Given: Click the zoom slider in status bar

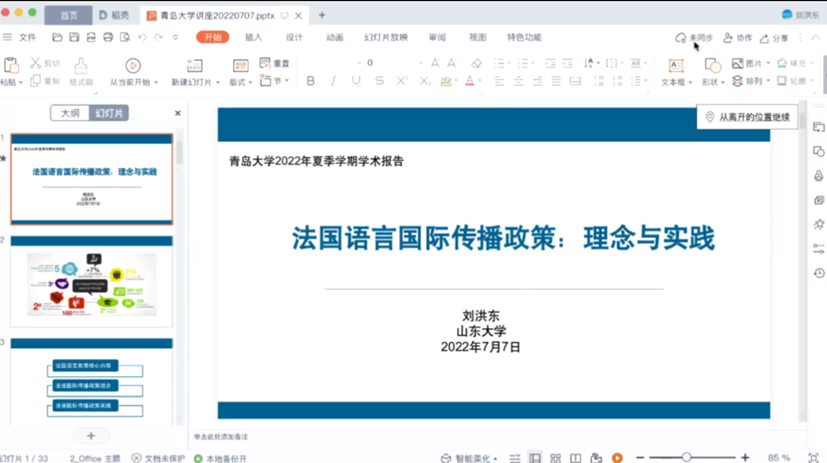Looking at the screenshot, I should (x=686, y=458).
